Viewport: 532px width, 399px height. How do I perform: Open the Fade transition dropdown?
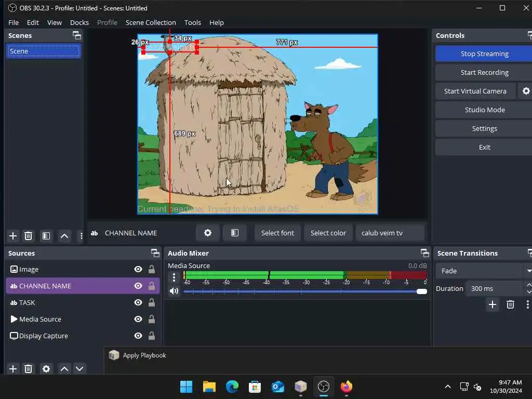point(484,271)
